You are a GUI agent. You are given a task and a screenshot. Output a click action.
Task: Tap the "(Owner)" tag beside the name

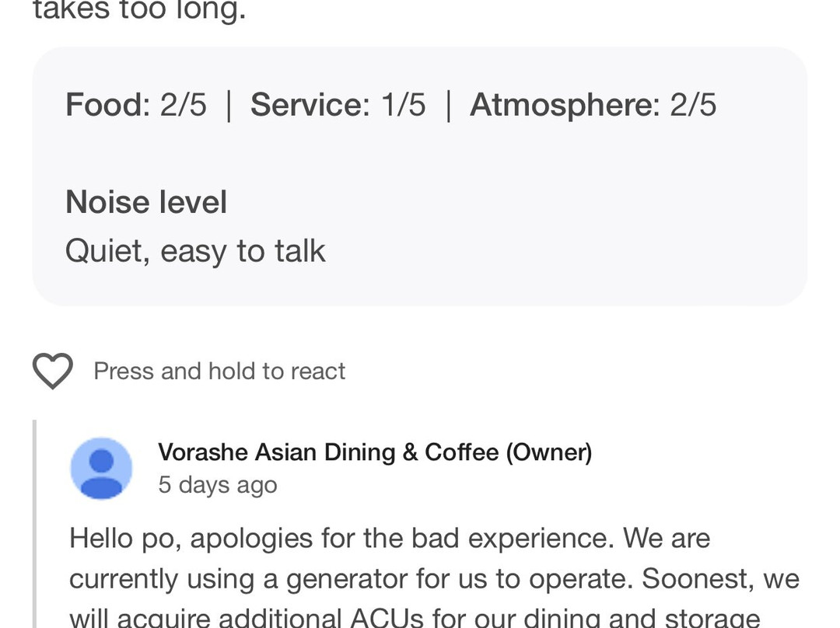pyautogui.click(x=549, y=452)
